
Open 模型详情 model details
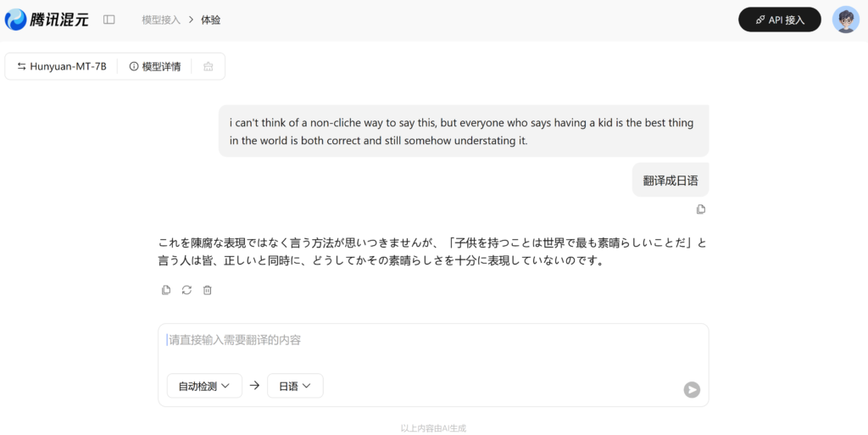[x=155, y=66]
